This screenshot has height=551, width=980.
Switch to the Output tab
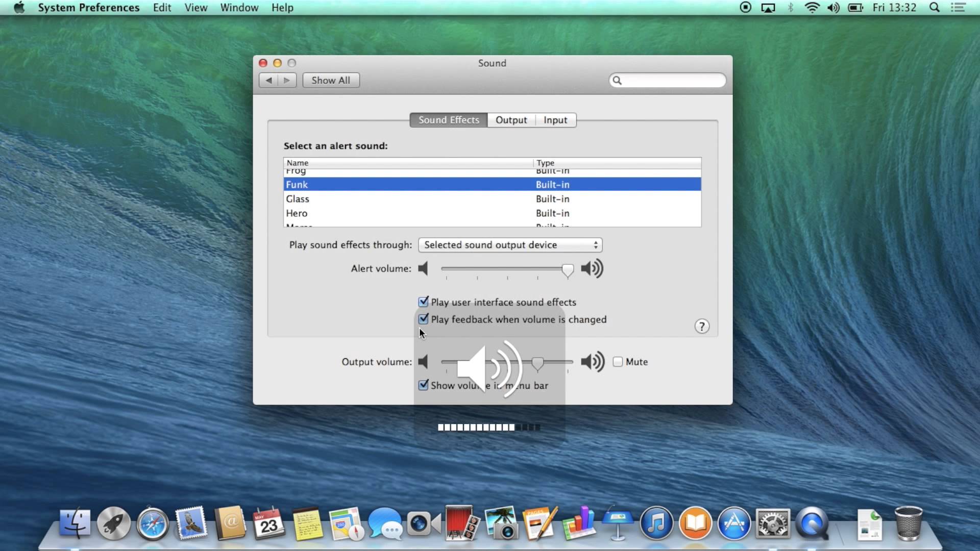[x=511, y=120]
